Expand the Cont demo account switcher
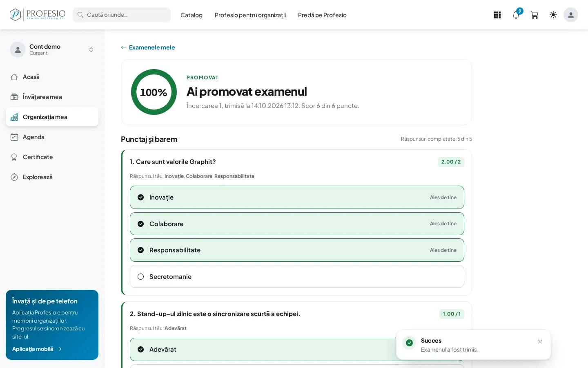588x368 pixels. [x=52, y=49]
